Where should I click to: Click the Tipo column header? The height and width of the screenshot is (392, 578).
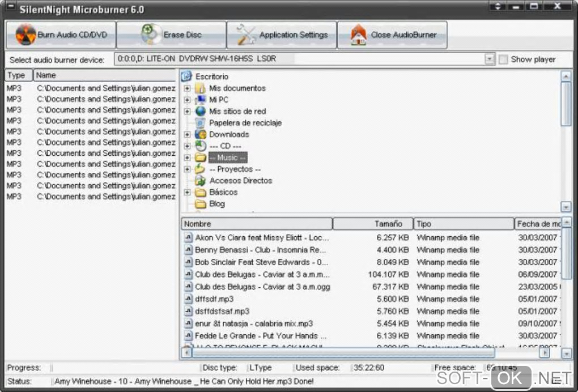pos(464,224)
